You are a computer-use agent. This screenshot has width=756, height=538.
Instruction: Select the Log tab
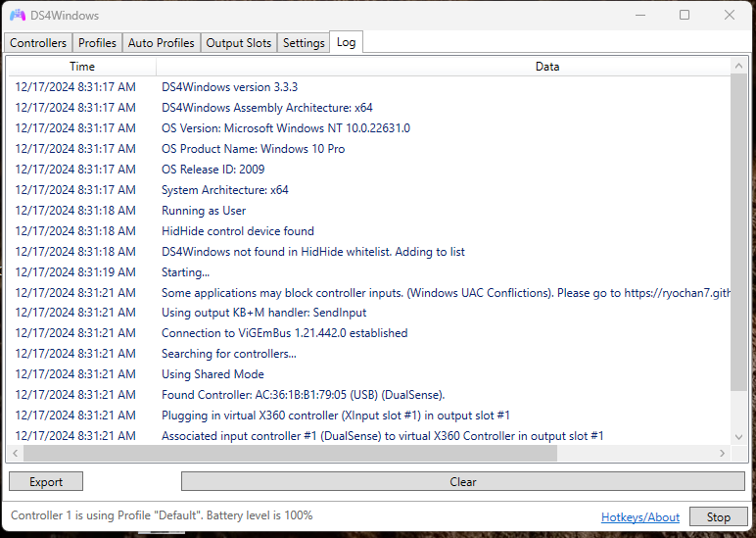[347, 42]
